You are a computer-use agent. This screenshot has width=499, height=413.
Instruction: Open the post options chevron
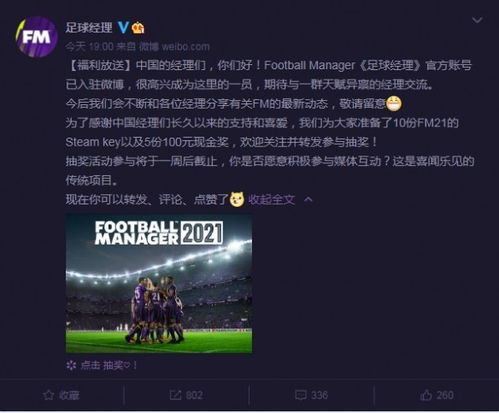click(477, 21)
